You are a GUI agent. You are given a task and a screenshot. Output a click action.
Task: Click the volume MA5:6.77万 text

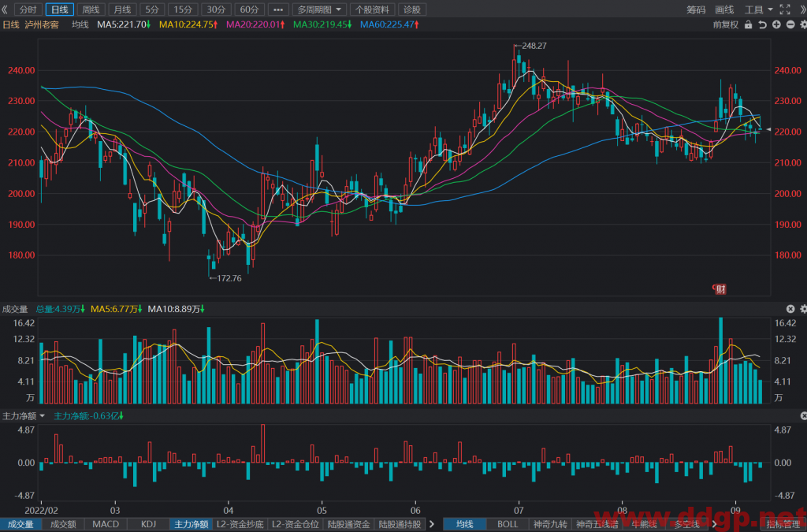coord(117,309)
